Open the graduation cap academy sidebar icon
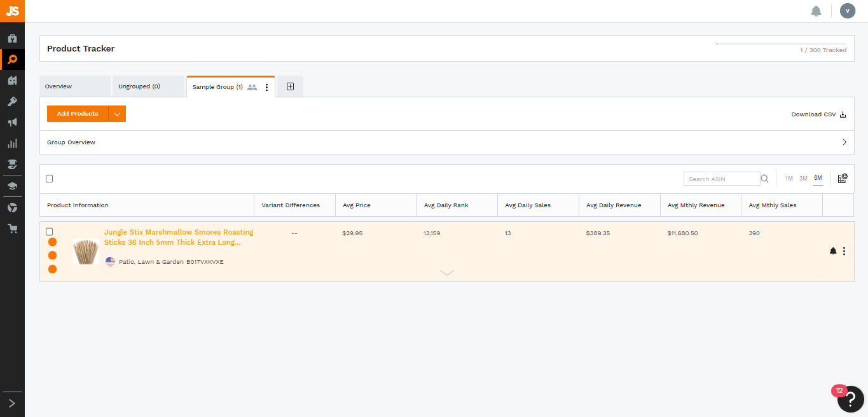The height and width of the screenshot is (417, 868). (12, 186)
